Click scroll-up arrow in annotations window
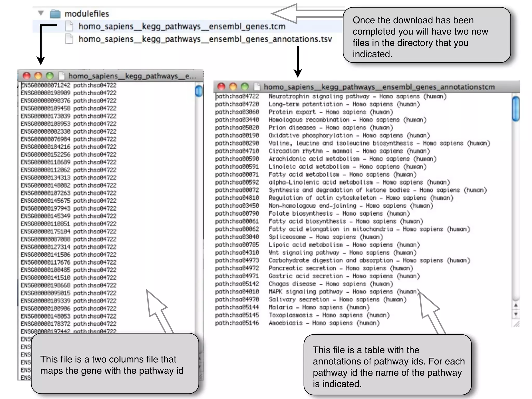Screen dimensions: 532x399 (516, 305)
